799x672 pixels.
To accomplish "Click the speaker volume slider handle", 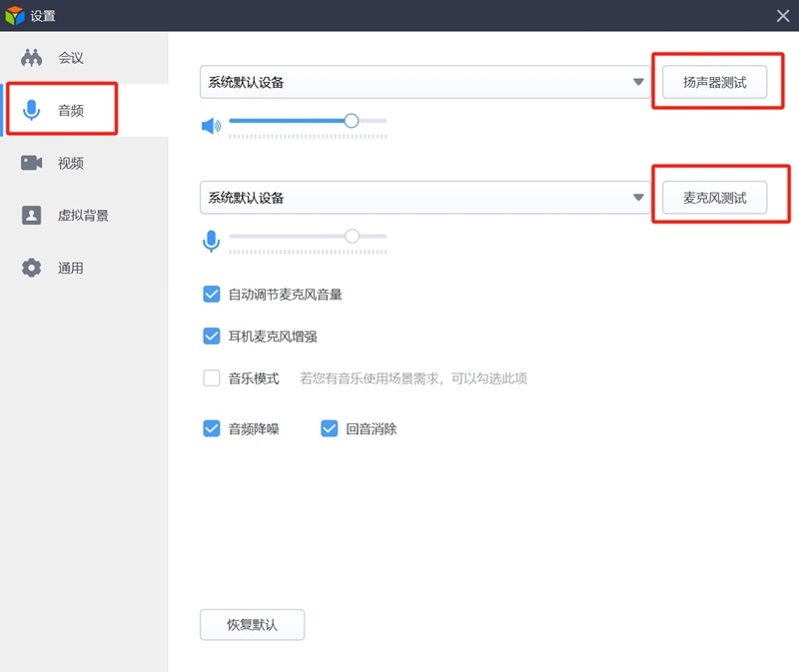I will click(351, 120).
